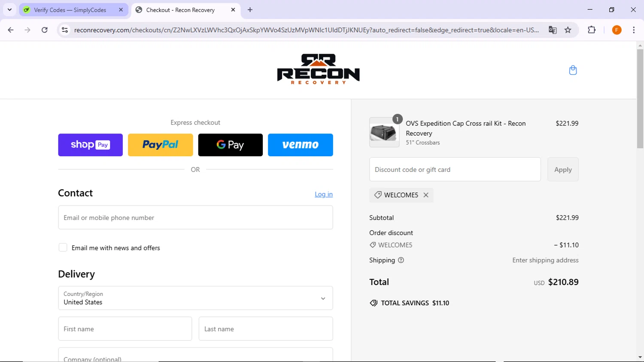
Task: Click the OVS Expedition Cap Cross rail Kit title
Action: tap(466, 128)
